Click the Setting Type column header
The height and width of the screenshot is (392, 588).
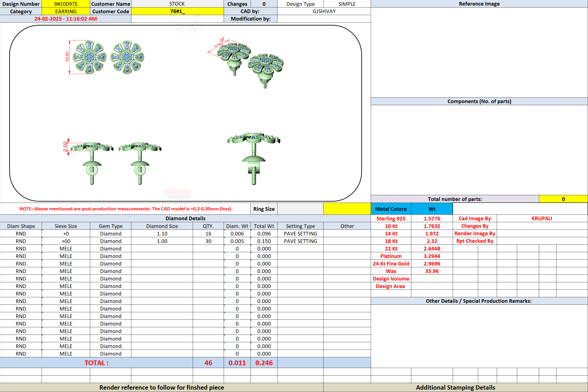[300, 226]
